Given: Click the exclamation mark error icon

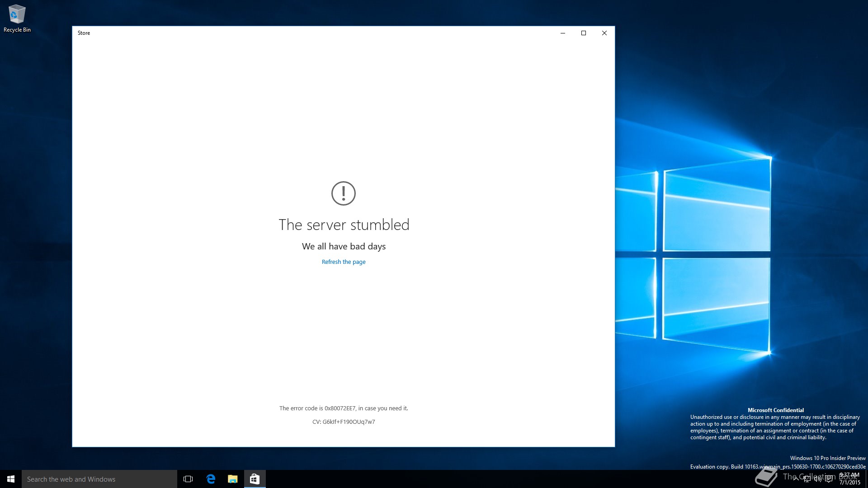Looking at the screenshot, I should point(344,193).
